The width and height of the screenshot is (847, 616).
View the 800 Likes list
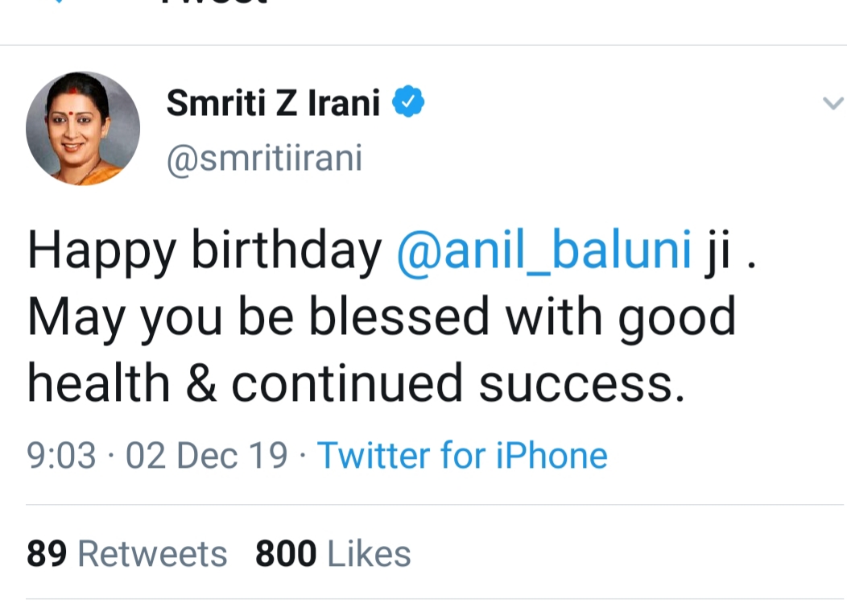(x=333, y=554)
